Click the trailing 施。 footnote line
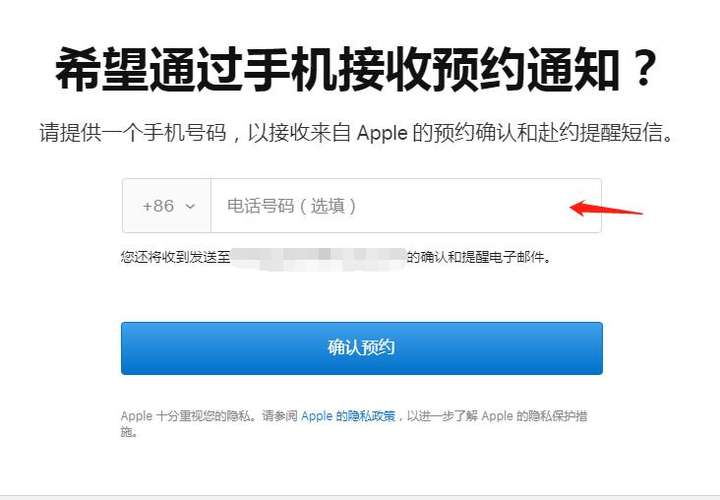The image size is (720, 500). [x=129, y=432]
